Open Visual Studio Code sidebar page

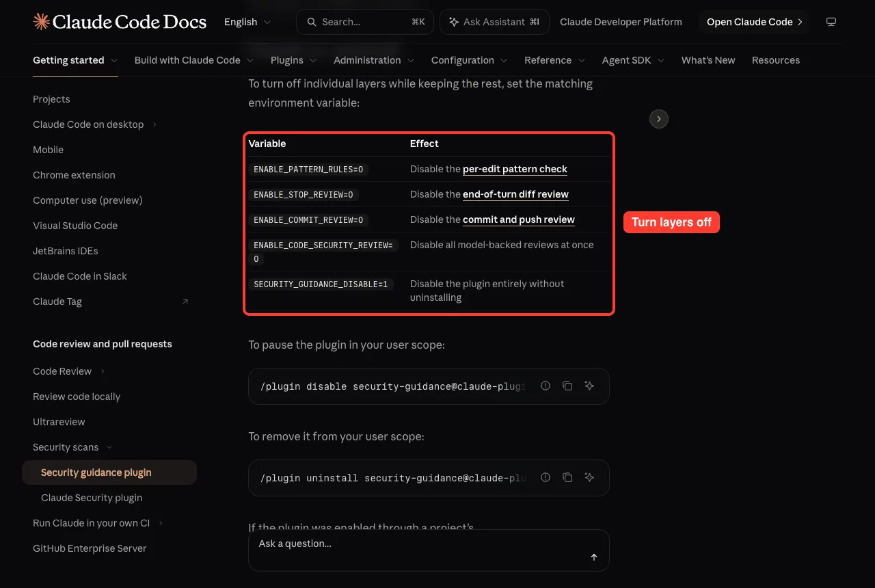click(75, 226)
